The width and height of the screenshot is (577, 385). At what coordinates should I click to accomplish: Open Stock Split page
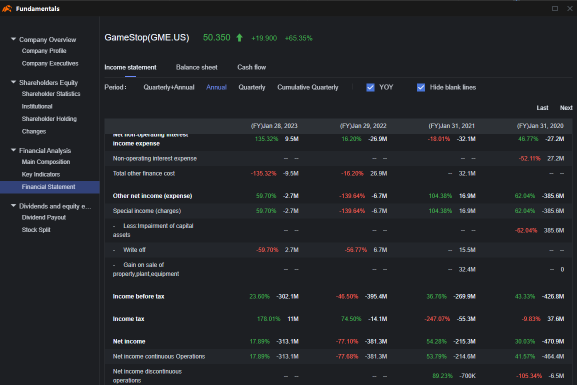point(36,230)
